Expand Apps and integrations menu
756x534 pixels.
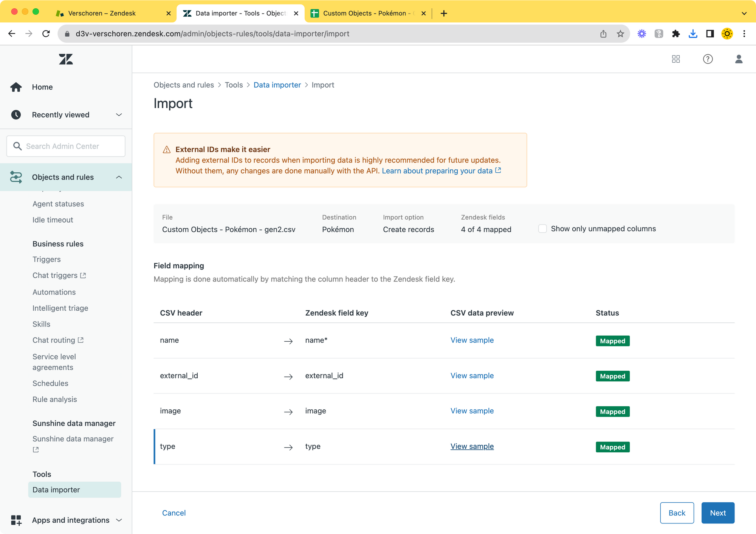pyautogui.click(x=119, y=520)
